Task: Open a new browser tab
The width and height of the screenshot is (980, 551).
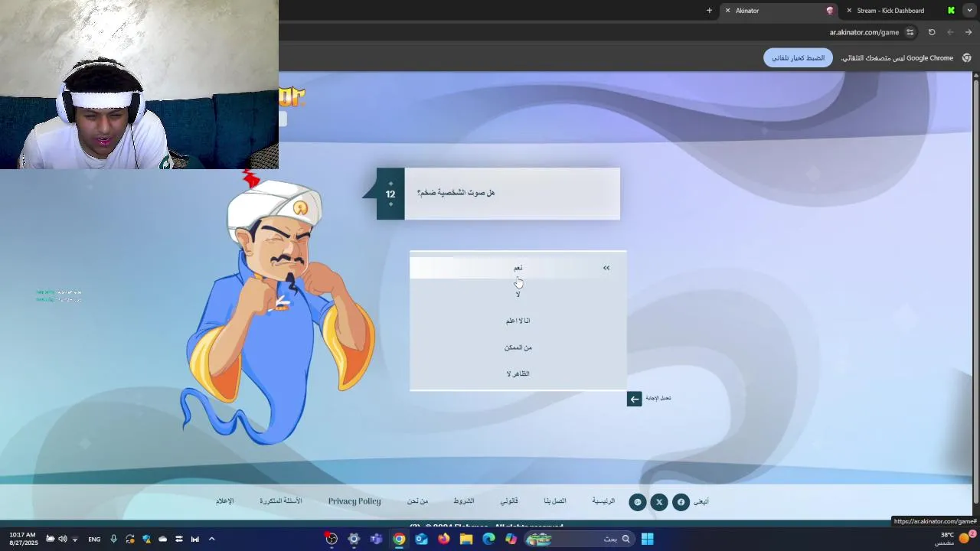Action: pyautogui.click(x=709, y=11)
